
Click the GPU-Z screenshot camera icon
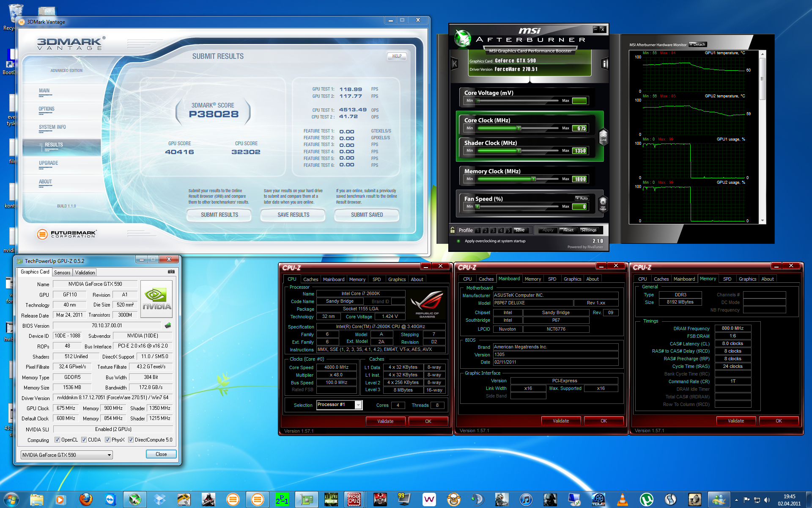click(171, 272)
